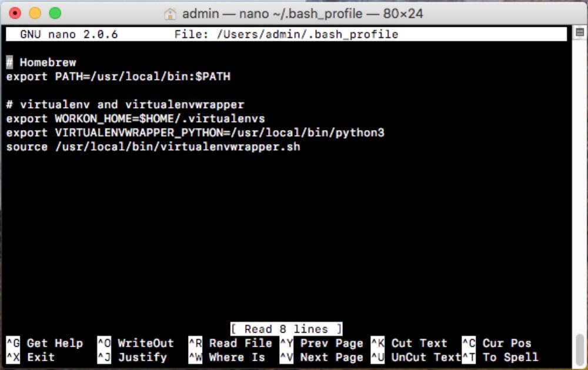The height and width of the screenshot is (370, 588).
Task: Click the '^T To Spell' shortcut
Action: pos(500,357)
